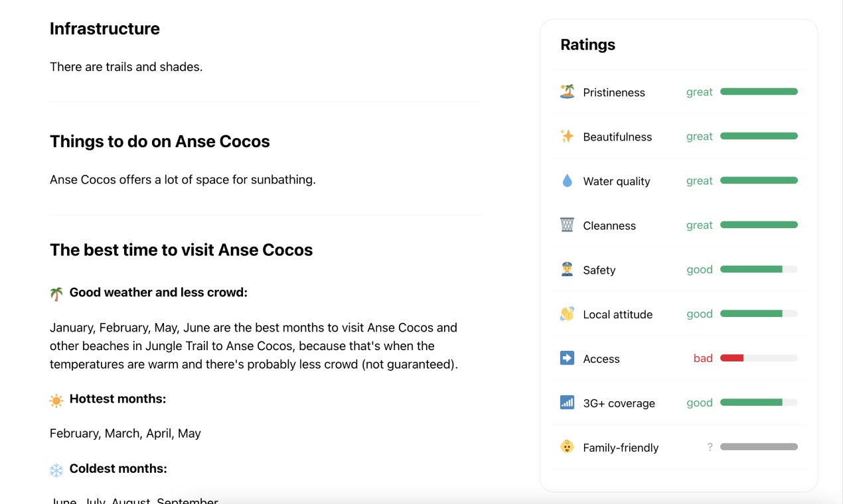Click the Infrastructure heading
843x504 pixels.
[x=105, y=29]
